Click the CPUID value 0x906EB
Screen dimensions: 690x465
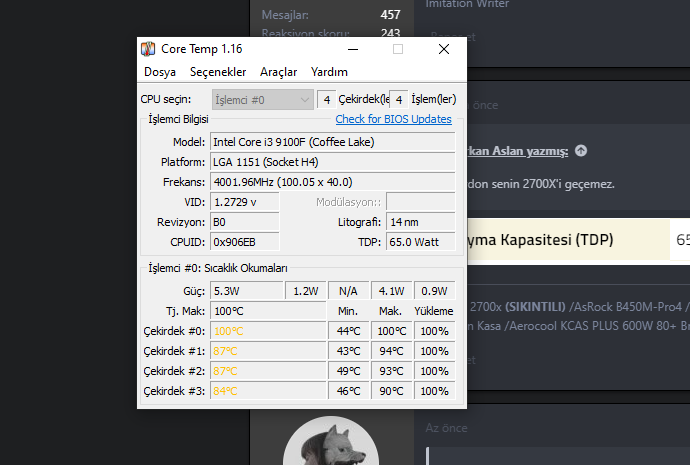click(x=245, y=242)
